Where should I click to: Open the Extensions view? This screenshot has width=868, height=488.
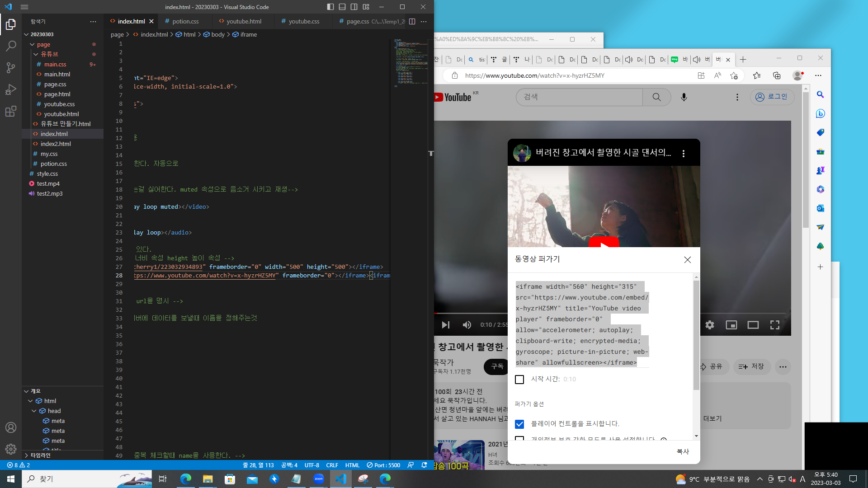pyautogui.click(x=11, y=111)
